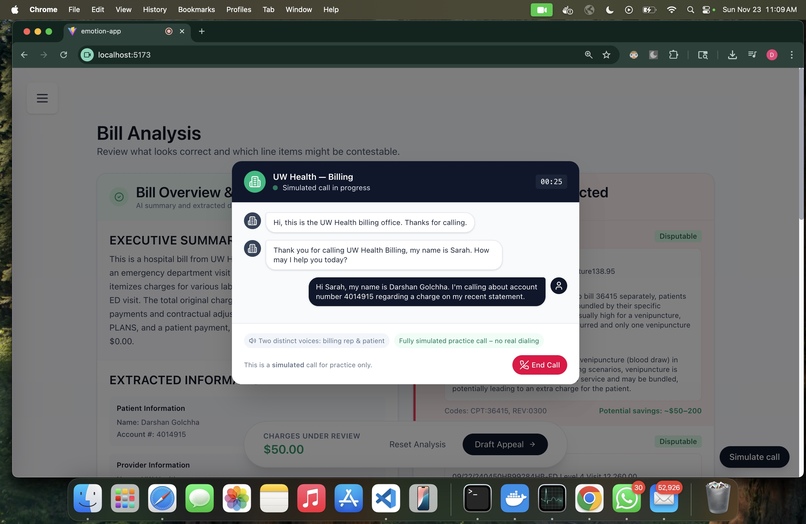Open Terminal from the Dock

coord(478,498)
